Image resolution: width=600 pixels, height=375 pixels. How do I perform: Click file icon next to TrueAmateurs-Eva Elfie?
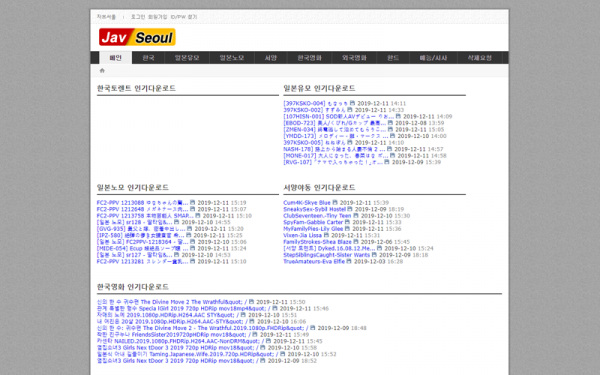coord(349,261)
